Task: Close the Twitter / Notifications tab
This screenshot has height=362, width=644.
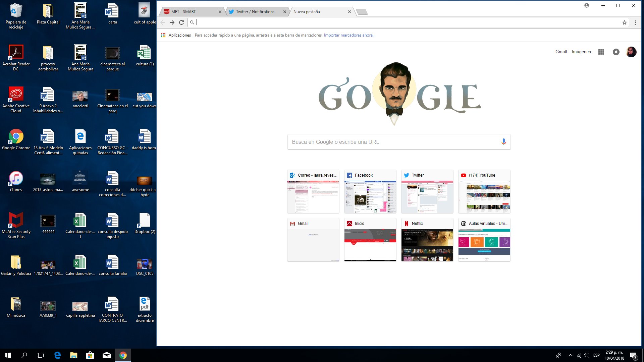Action: coord(285,12)
